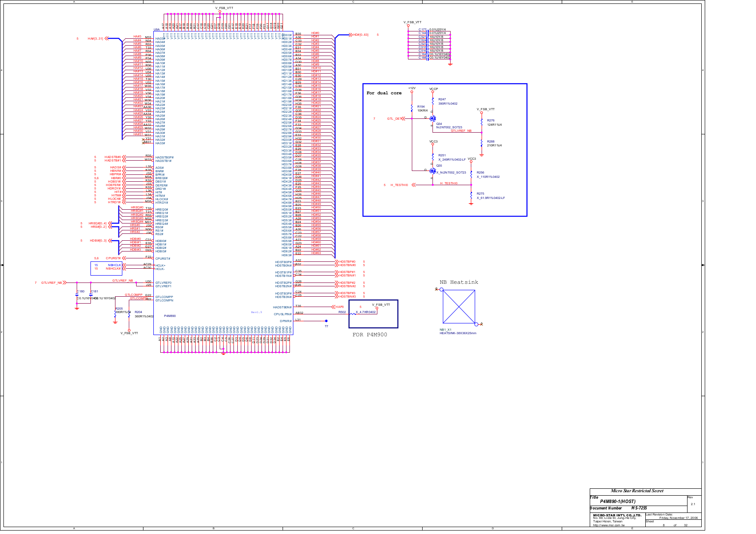Select the HEATSINK-38X36X25mm part description
This screenshot has height=534, width=756.
[458, 333]
